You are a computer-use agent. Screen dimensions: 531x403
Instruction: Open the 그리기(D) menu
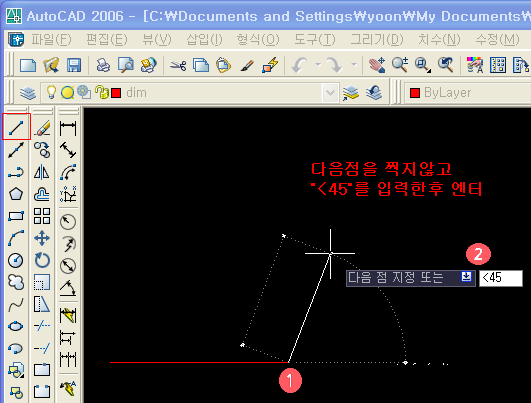[x=377, y=40]
